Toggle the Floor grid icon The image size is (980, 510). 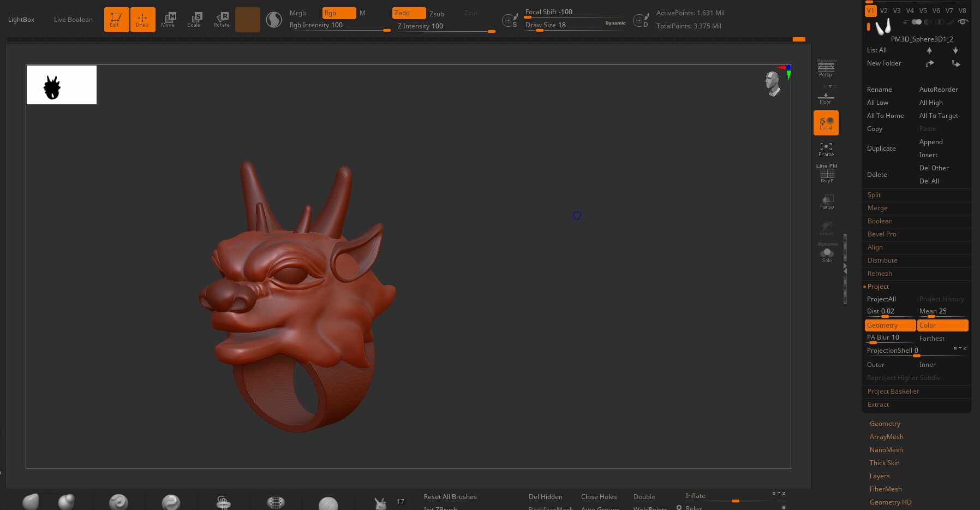(826, 97)
